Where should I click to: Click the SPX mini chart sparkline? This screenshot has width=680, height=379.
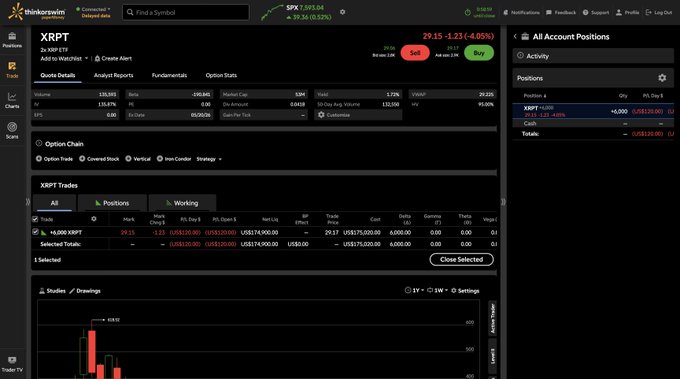click(272, 13)
